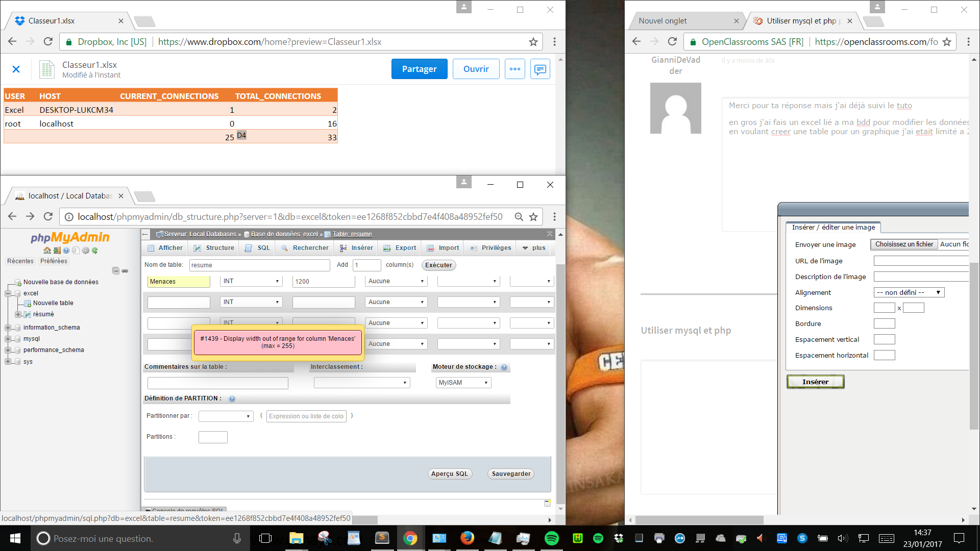This screenshot has height=551, width=980.
Task: Open the MyISAM storage engine dropdown
Action: point(462,382)
